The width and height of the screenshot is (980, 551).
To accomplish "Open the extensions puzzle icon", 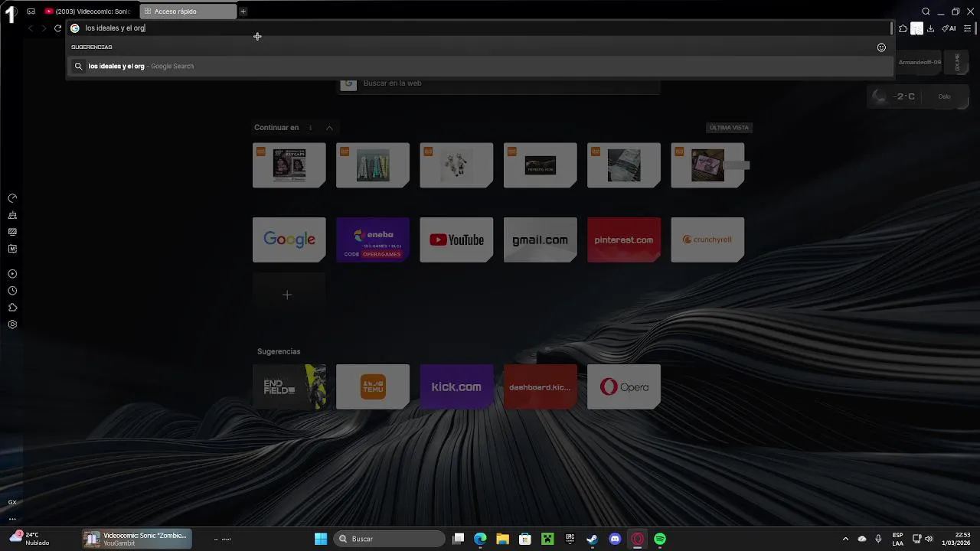I will click(x=903, y=28).
